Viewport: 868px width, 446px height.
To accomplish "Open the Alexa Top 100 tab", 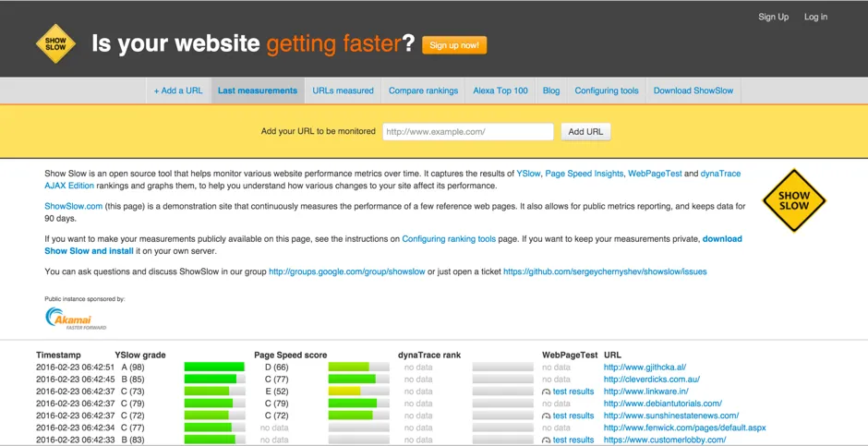I will click(x=500, y=90).
